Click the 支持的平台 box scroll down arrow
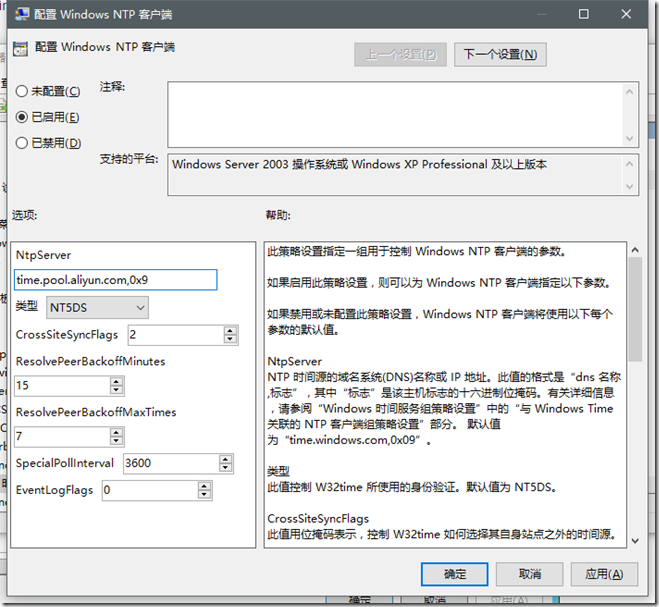This screenshot has height=607, width=659. (x=629, y=186)
